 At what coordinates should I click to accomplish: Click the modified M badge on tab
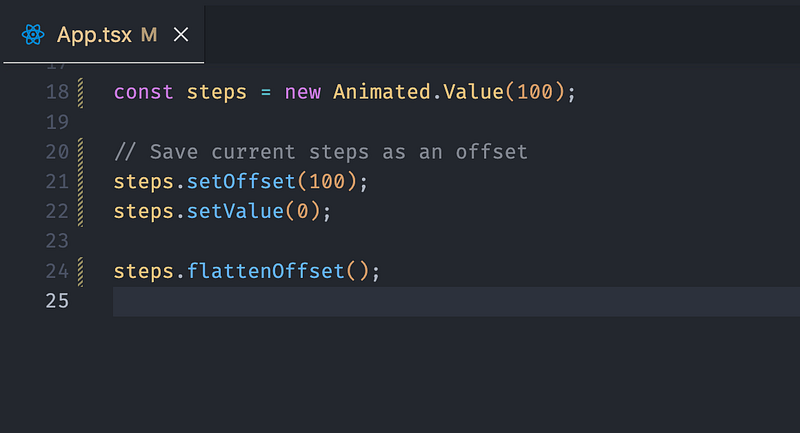point(149,35)
